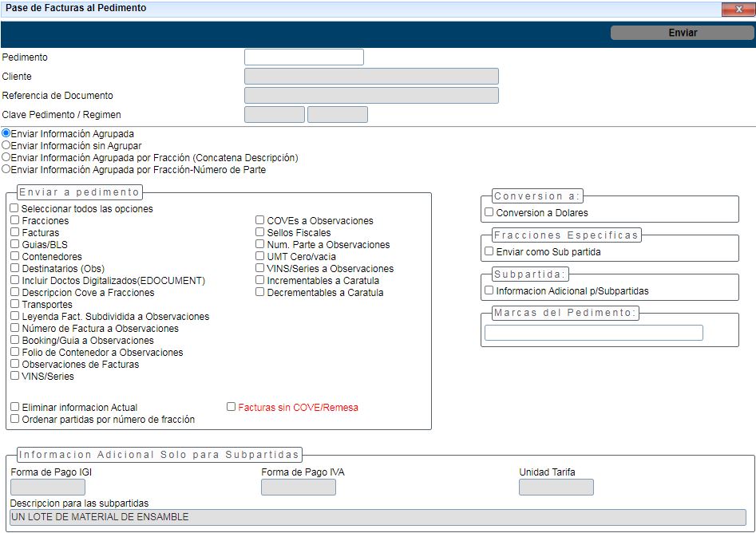Click the Marcas del Pedimento text field
756x533 pixels.
tap(593, 333)
